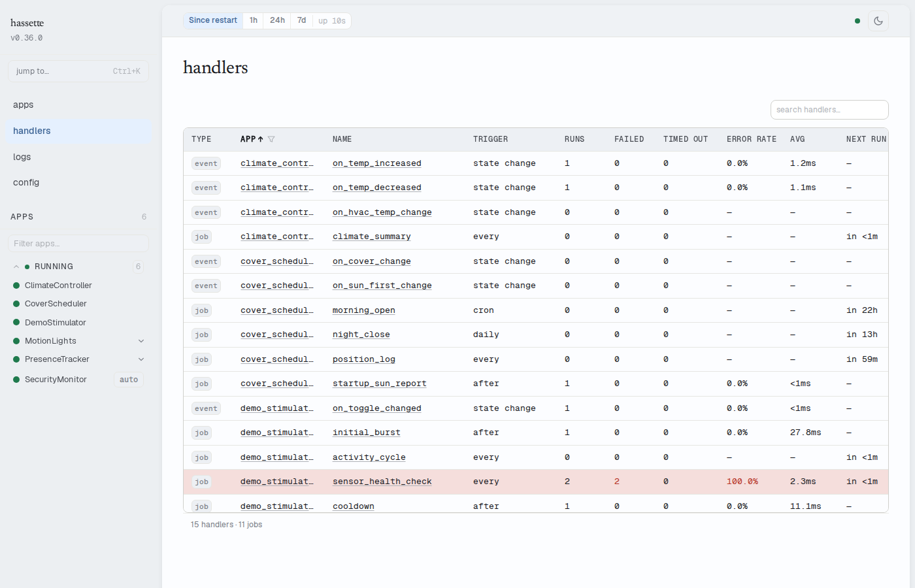
Task: Click the job badge on the sensor_health_check row
Action: [x=201, y=482]
